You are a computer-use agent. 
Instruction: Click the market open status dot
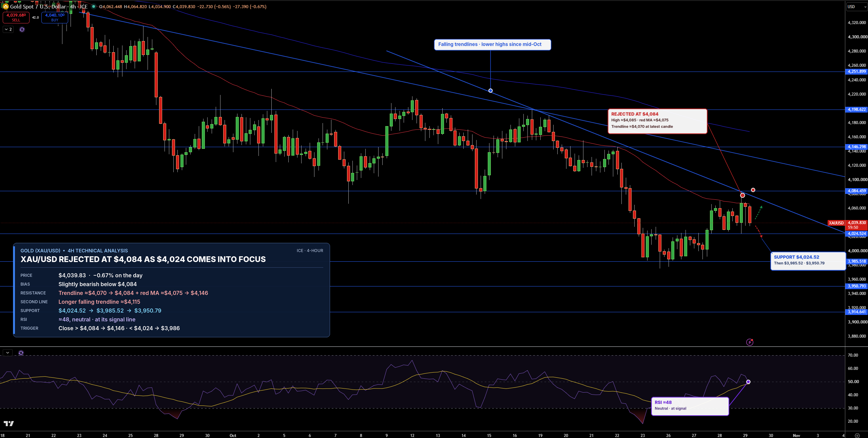[94, 6]
